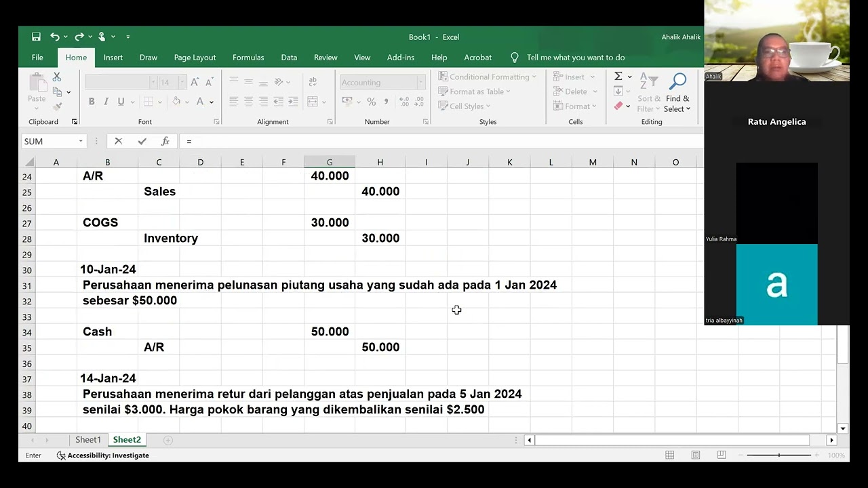Open font color dropdown arrow

pyautogui.click(x=212, y=102)
